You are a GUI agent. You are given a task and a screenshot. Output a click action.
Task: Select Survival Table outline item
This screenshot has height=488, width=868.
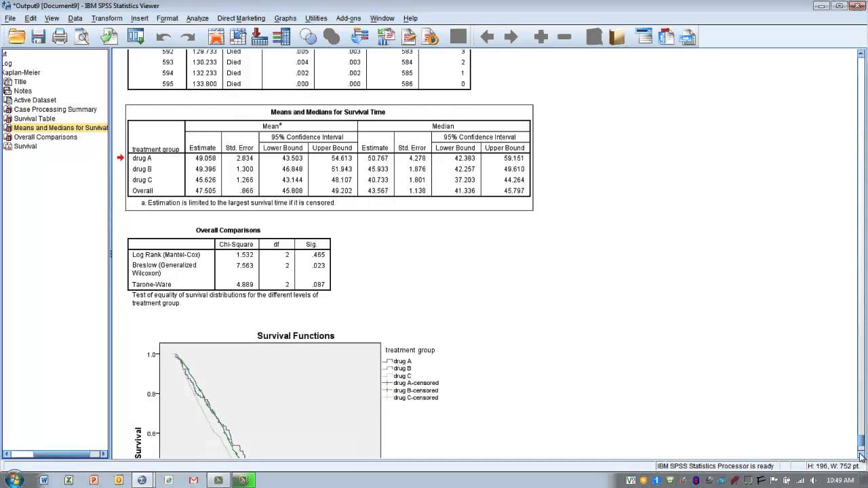tap(34, 119)
